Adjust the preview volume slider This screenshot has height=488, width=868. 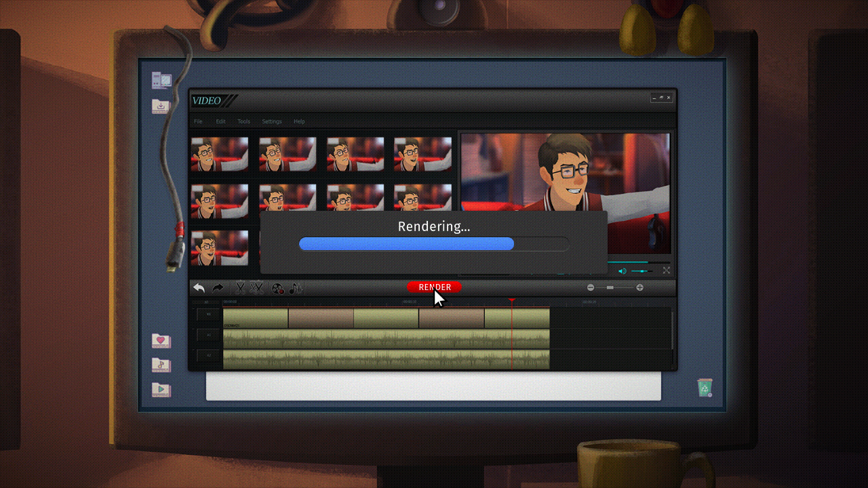(x=641, y=271)
